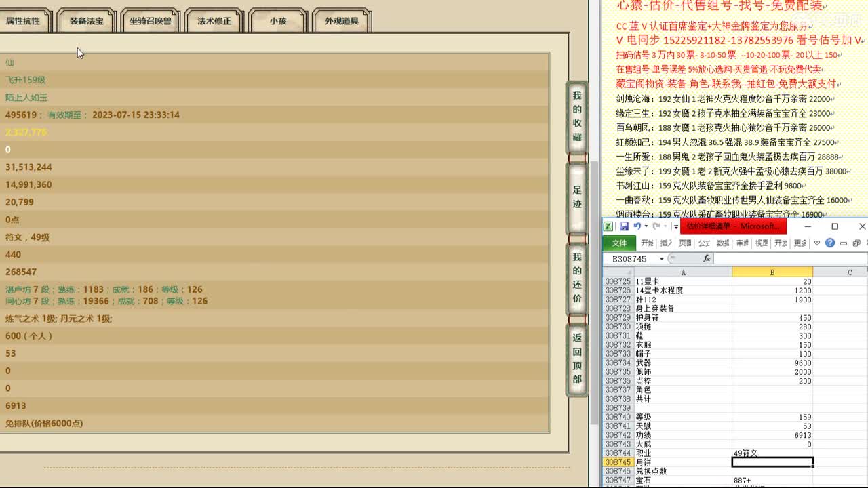Click the heart favorites icon beside 更多
The height and width of the screenshot is (488, 868).
pos(816,243)
